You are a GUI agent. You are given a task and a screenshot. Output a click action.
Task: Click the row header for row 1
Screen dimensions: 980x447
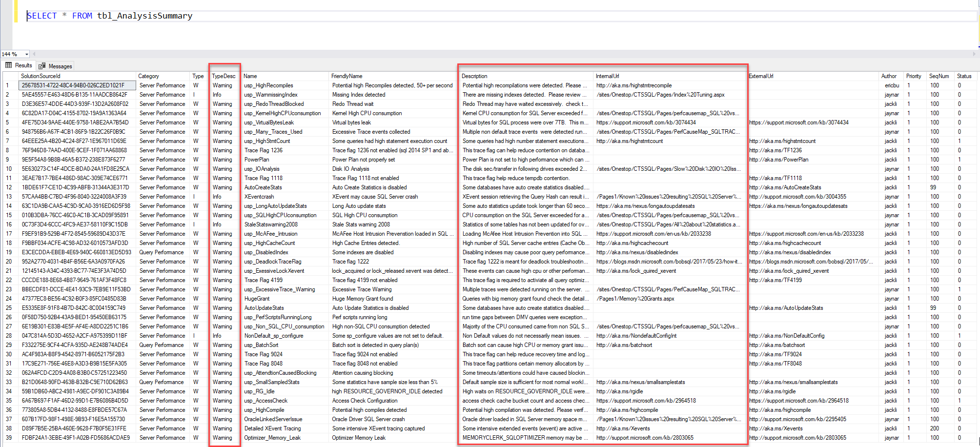[10, 85]
